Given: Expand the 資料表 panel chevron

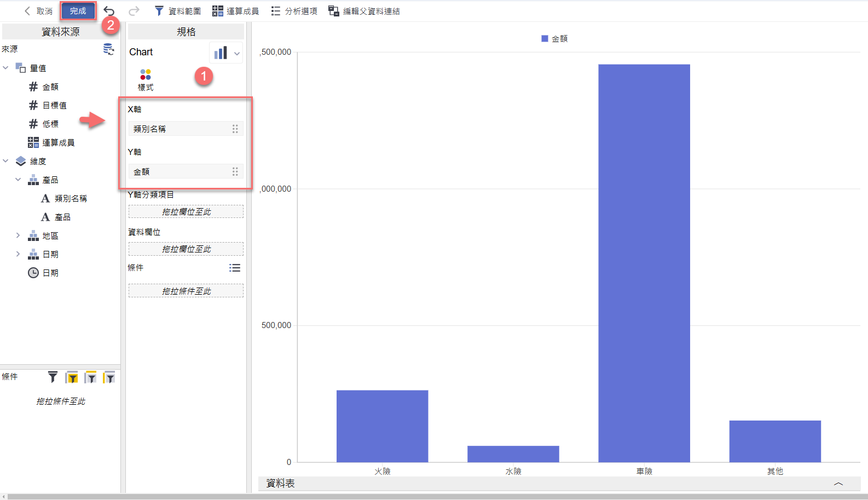Looking at the screenshot, I should (838, 484).
